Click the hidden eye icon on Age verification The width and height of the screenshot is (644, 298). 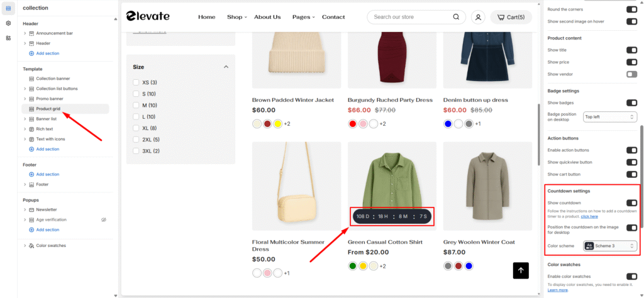104,219
